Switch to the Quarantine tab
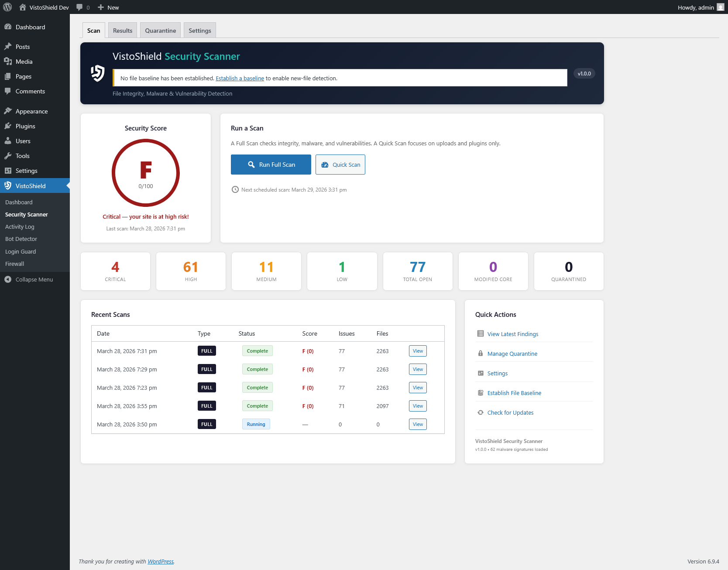The image size is (728, 570). [160, 30]
